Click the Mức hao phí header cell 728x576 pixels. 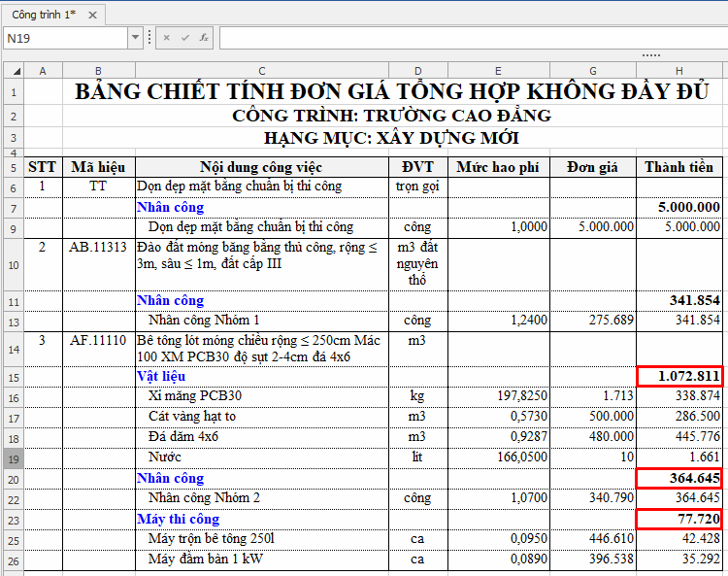pyautogui.click(x=498, y=167)
